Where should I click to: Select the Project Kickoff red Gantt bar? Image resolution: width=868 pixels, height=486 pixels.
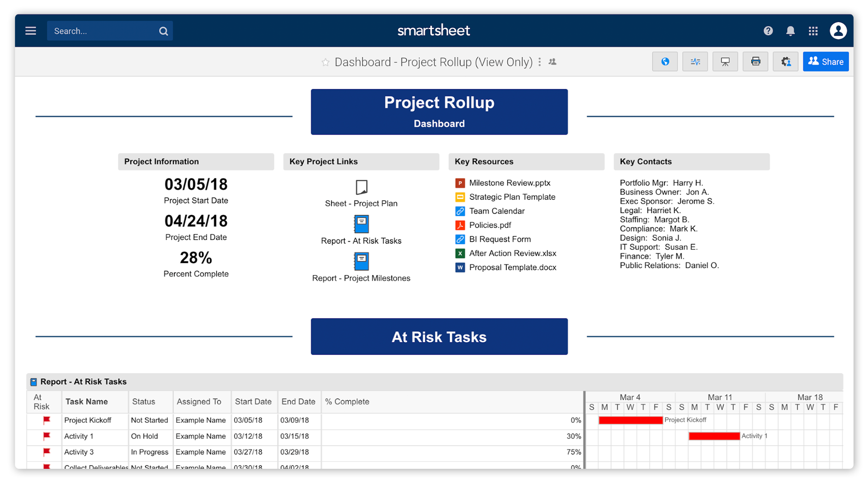tap(631, 421)
